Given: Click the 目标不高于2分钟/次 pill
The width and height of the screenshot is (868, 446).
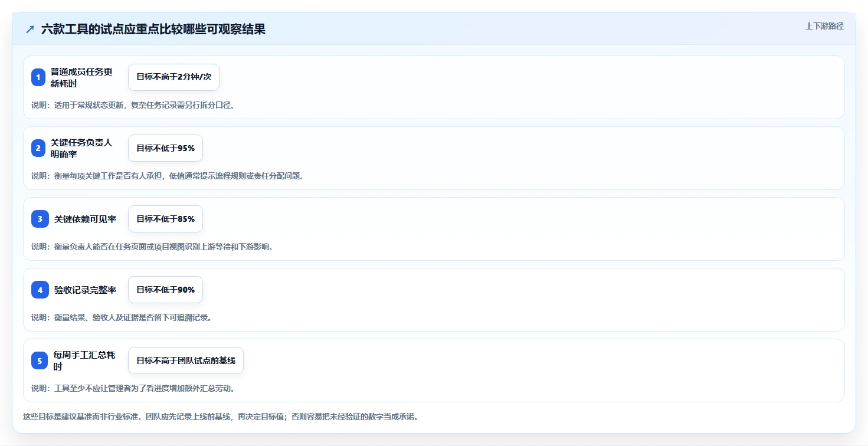Looking at the screenshot, I should (x=173, y=77).
